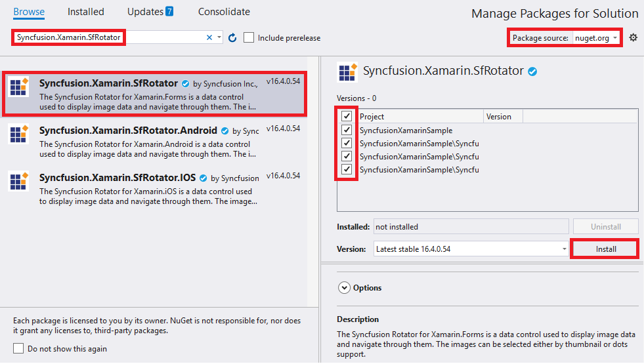
Task: Expand the Options section
Action: coord(344,287)
